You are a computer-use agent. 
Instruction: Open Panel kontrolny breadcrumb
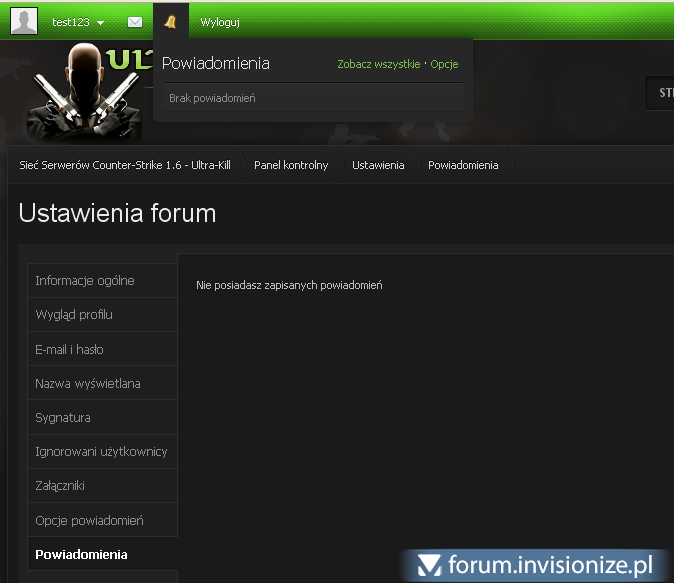(x=291, y=165)
